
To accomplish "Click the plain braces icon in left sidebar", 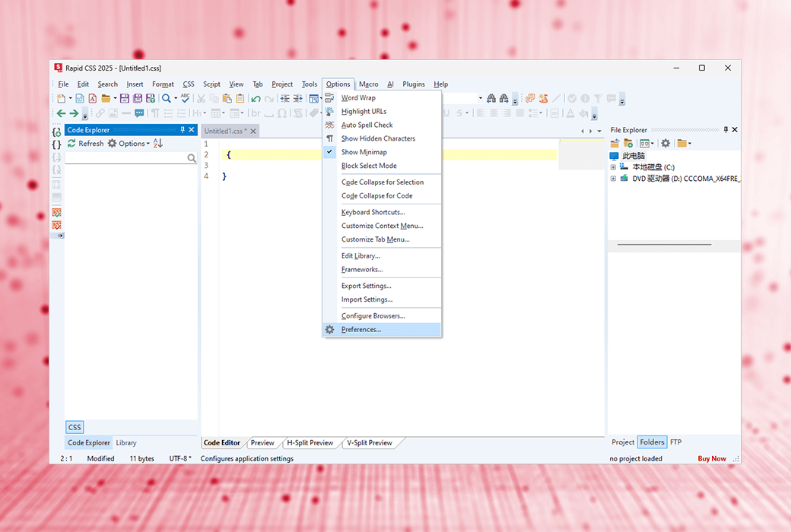I will 56,144.
